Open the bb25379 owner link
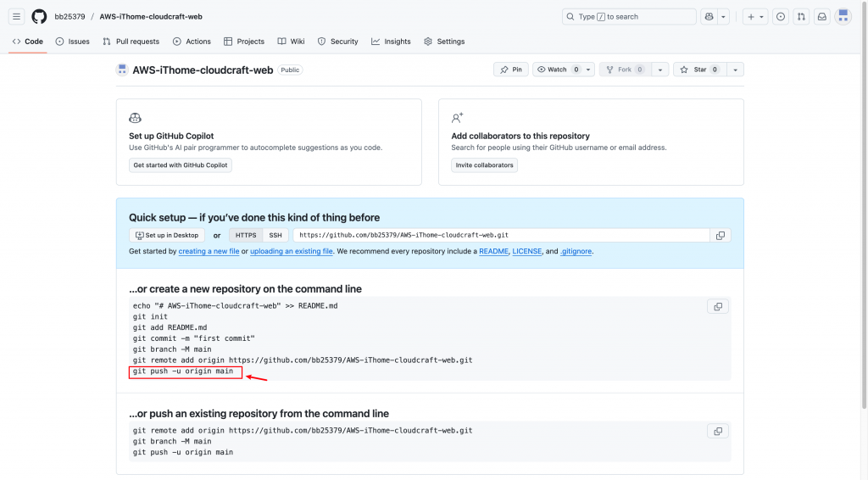The image size is (868, 480). [70, 17]
